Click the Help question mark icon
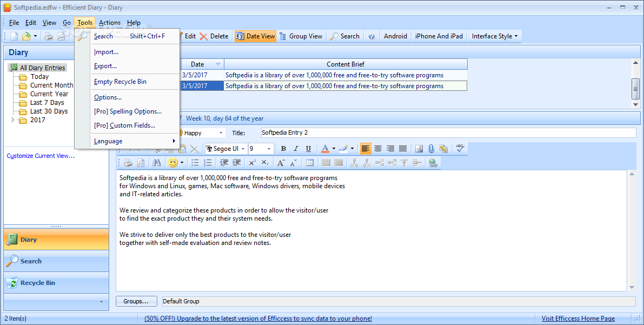This screenshot has height=325, width=644. pyautogui.click(x=371, y=36)
